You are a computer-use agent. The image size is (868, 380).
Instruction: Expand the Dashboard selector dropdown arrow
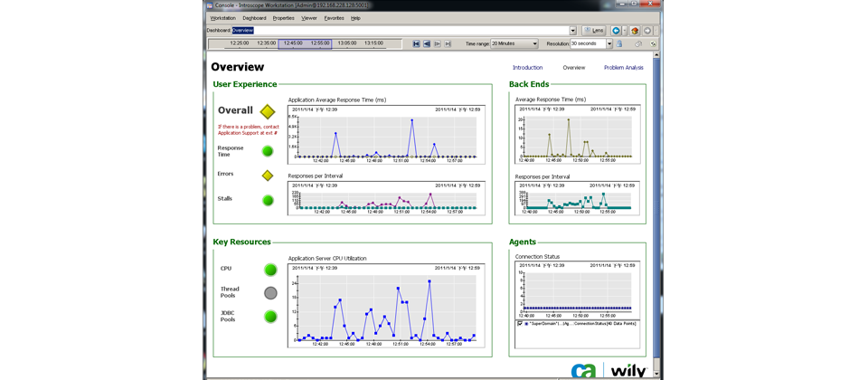[572, 31]
